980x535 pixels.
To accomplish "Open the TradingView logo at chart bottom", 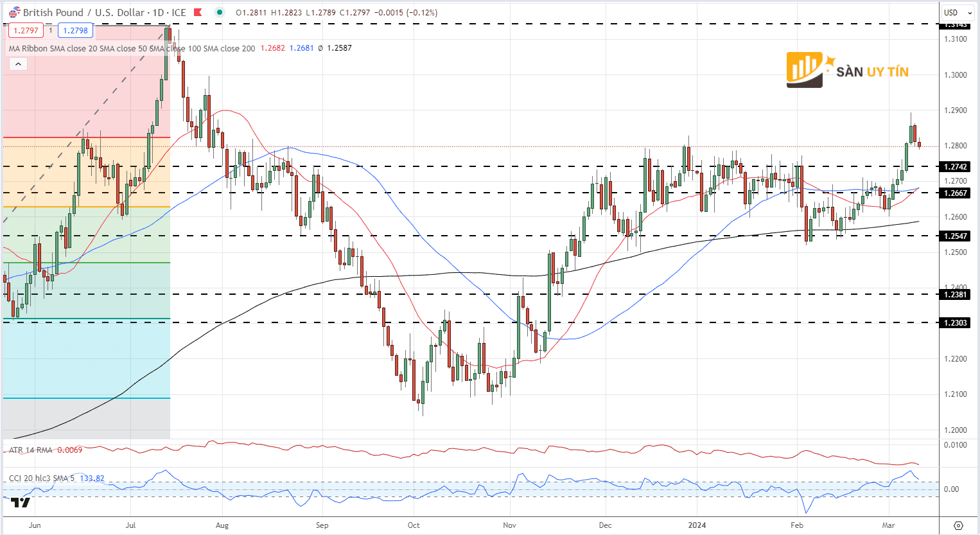I will [x=21, y=502].
